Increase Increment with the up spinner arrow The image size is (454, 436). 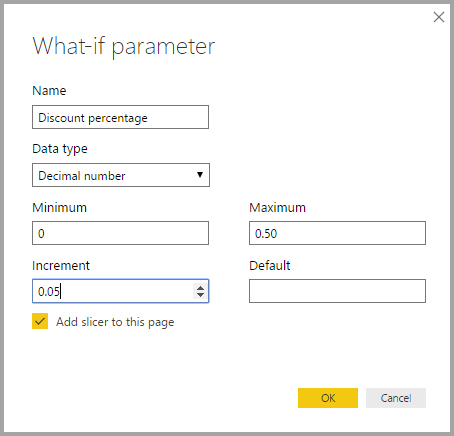[200, 288]
